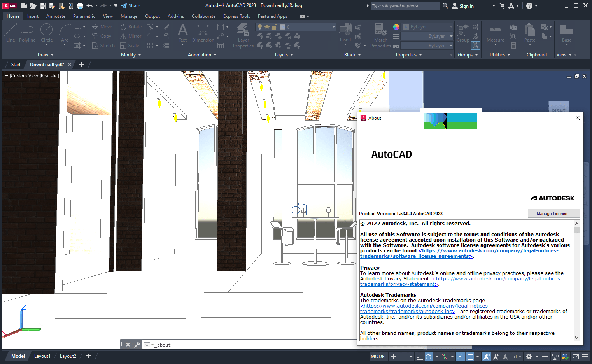This screenshot has height=364, width=592.
Task: Toggle snap mode dots icon in status bar
Action: pos(403,356)
